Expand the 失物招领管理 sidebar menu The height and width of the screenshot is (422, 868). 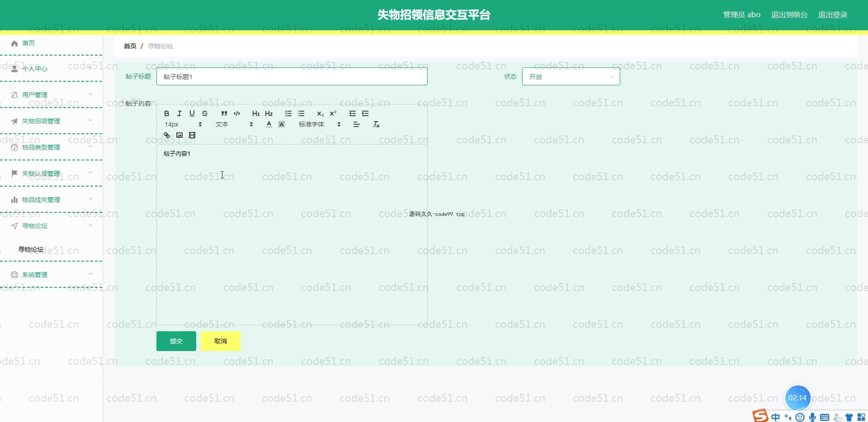(51, 121)
